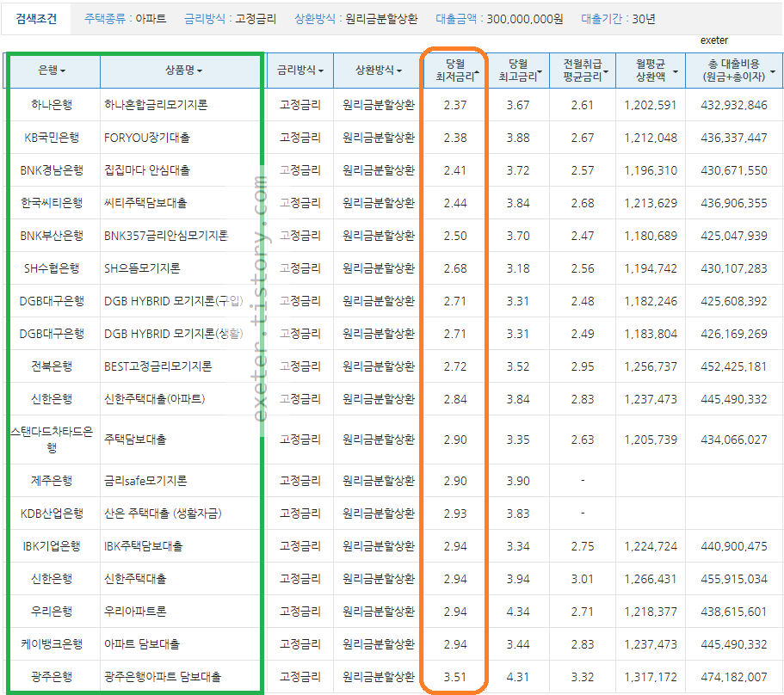
Task: Select BEST고정금리모기지론 product name
Action: pos(158,366)
